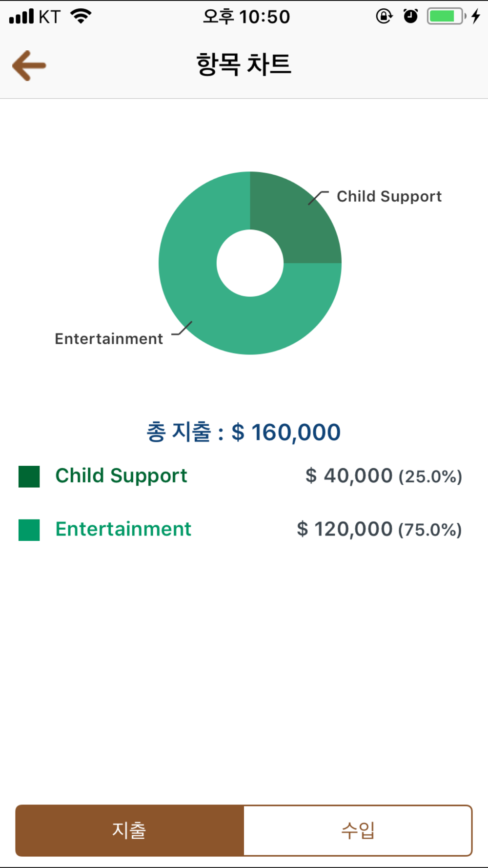Tap the $ 40,000 (25.0%) amount
The width and height of the screenshot is (488, 868).
(384, 476)
